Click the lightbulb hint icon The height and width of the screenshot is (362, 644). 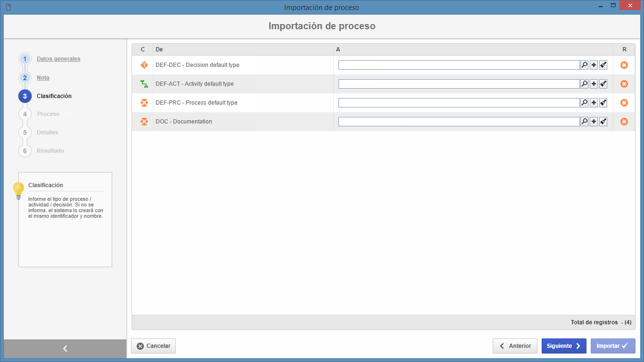pyautogui.click(x=18, y=190)
